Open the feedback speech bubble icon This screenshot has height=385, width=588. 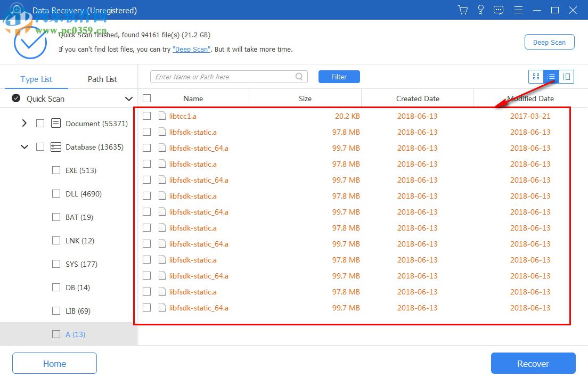499,10
